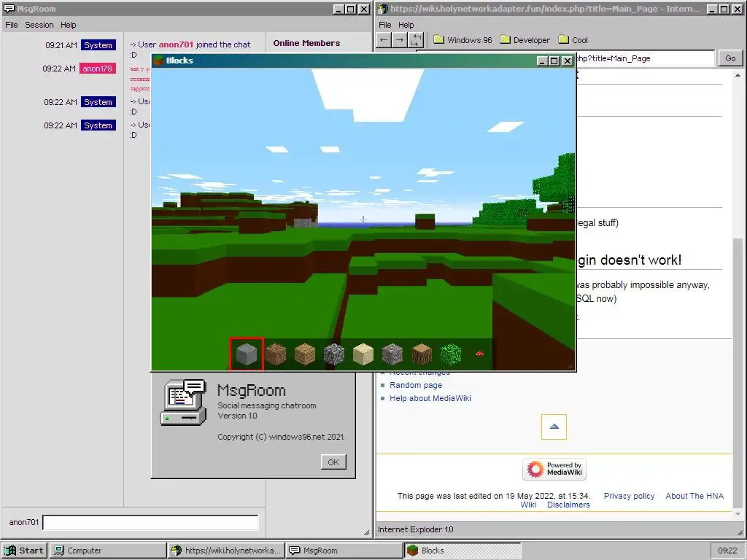Focus the browser address bar
The image size is (747, 560).
645,58
